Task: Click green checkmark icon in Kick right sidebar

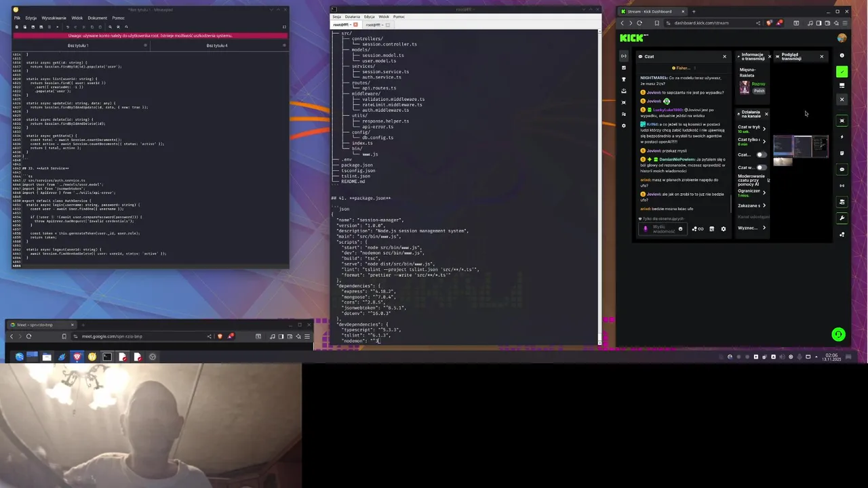Action: coord(842,71)
